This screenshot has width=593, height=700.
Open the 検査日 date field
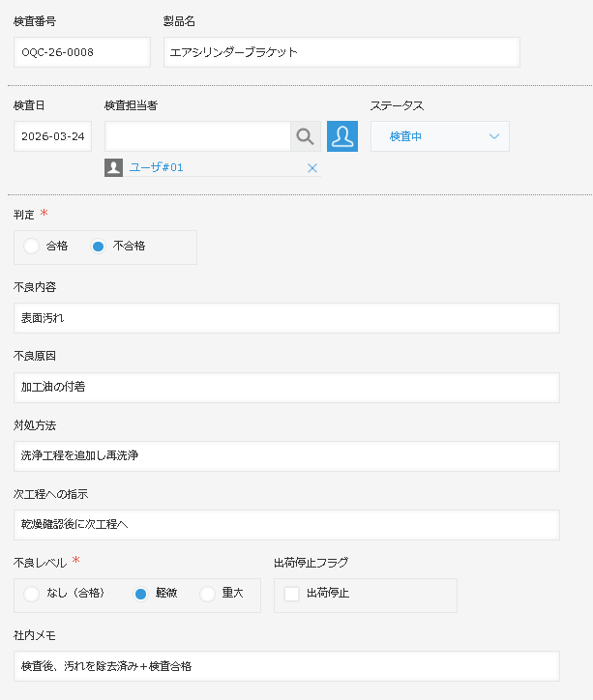pos(52,136)
